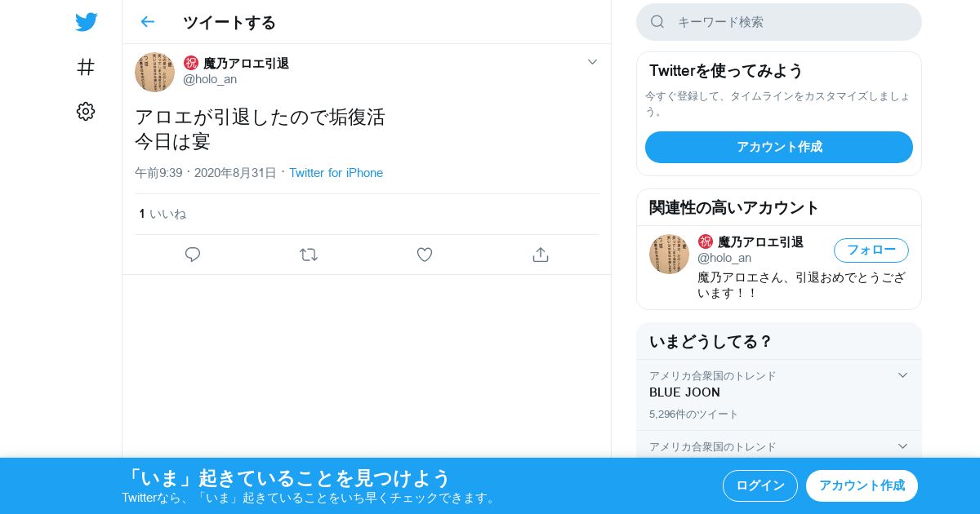
Task: Open the Explore hashtag icon
Action: pos(86,67)
